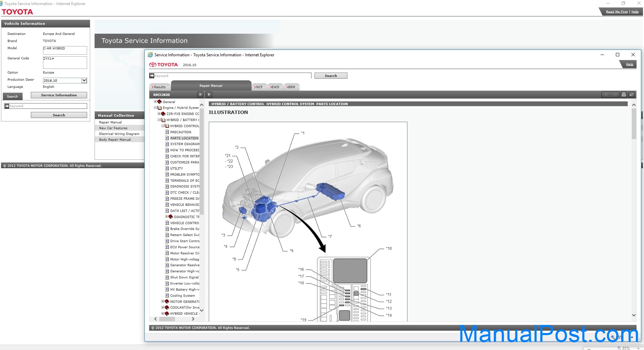Click Search tab in Vehicle Information panel

(13, 97)
